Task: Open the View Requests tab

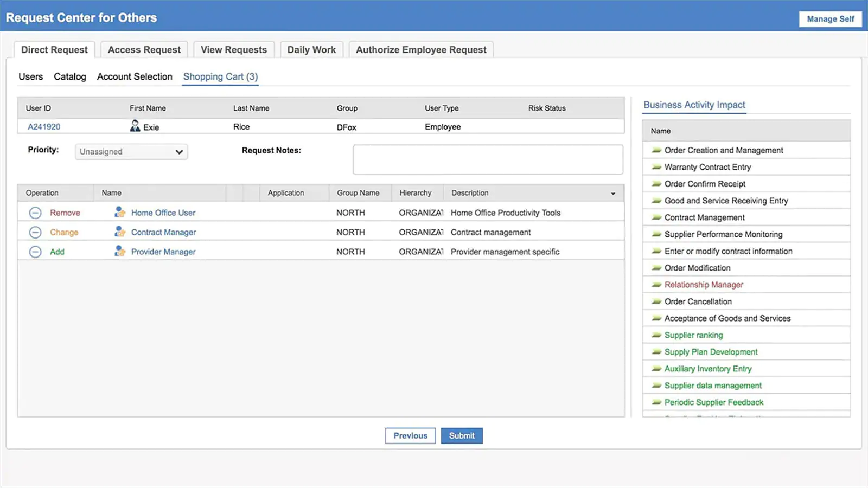Action: point(234,50)
